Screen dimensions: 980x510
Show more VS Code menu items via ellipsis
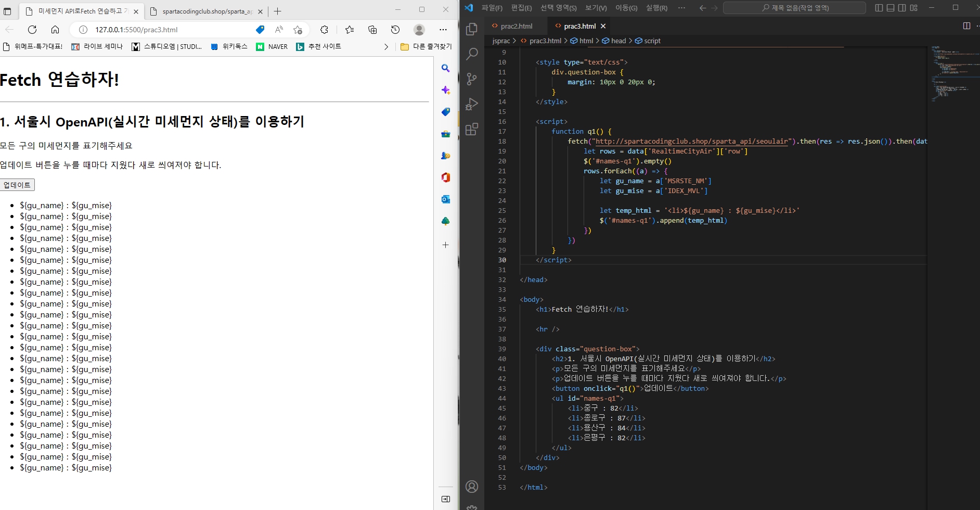(x=682, y=8)
